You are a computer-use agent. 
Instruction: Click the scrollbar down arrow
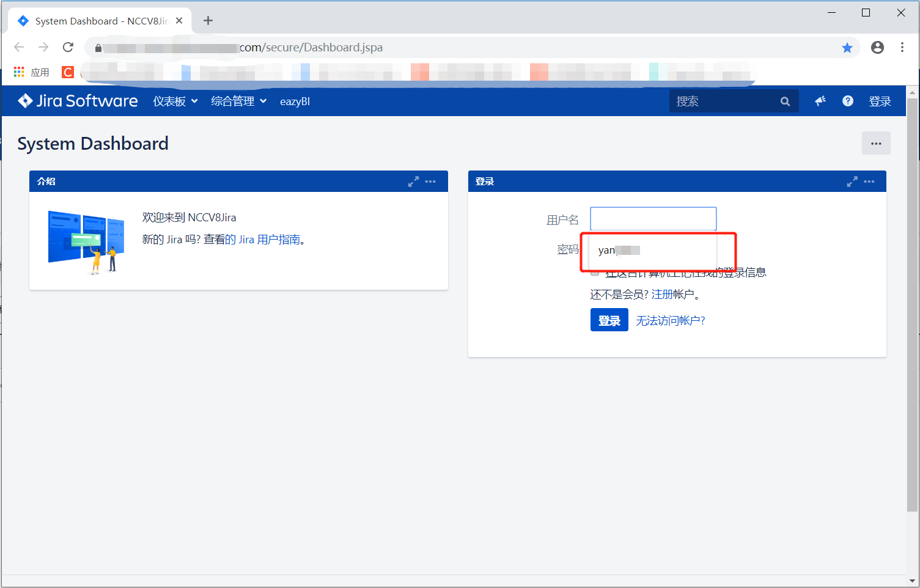[913, 581]
